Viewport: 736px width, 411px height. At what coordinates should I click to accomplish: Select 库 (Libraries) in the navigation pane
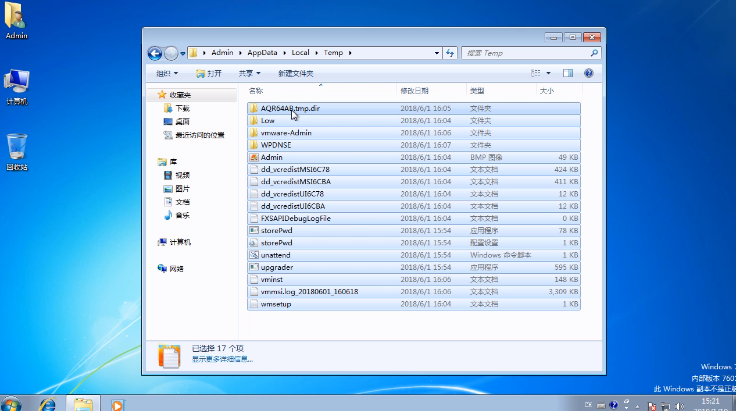pyautogui.click(x=168, y=162)
